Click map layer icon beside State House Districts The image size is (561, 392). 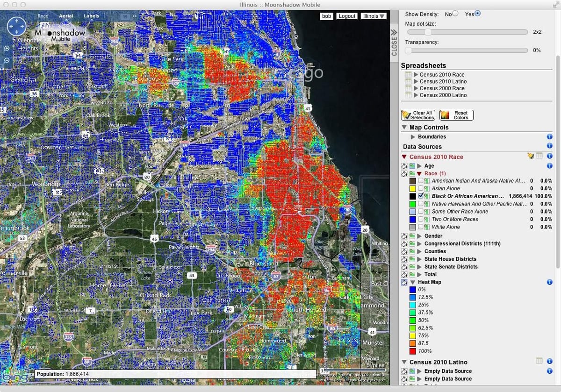pos(412,259)
